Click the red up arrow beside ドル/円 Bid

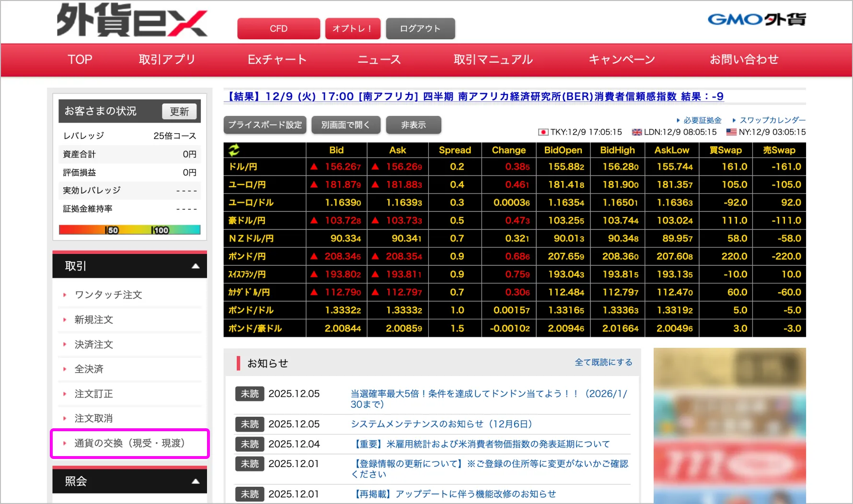pyautogui.click(x=314, y=167)
